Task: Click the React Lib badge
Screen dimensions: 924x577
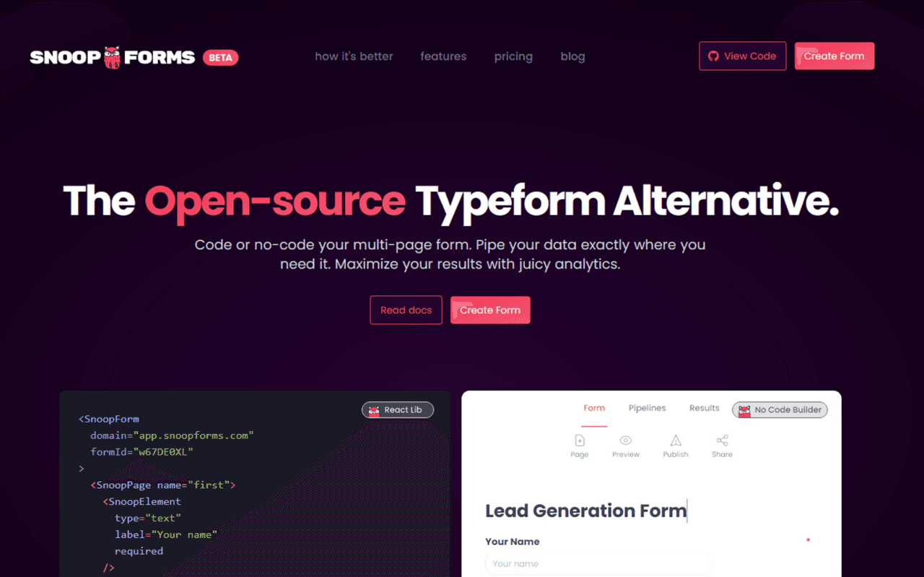Action: pyautogui.click(x=397, y=410)
